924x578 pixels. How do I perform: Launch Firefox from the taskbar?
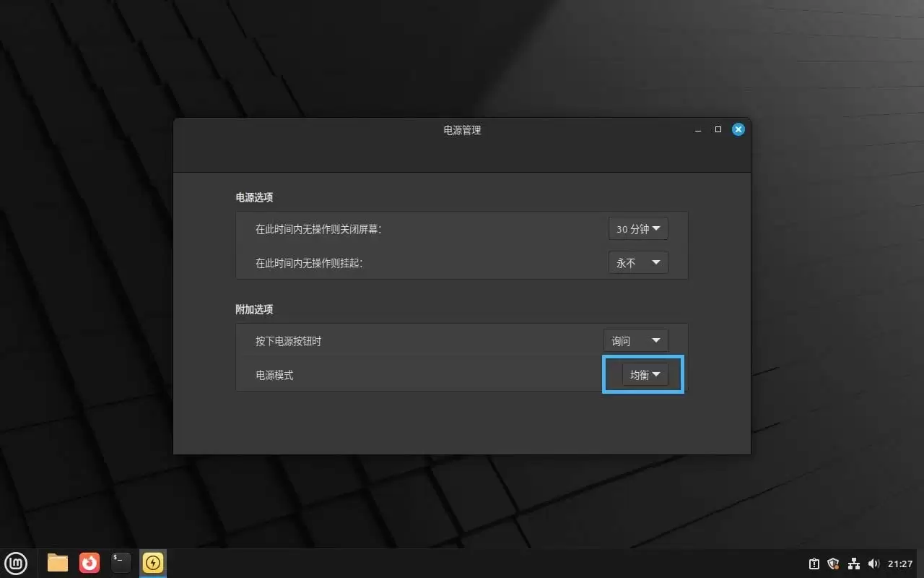tap(88, 563)
